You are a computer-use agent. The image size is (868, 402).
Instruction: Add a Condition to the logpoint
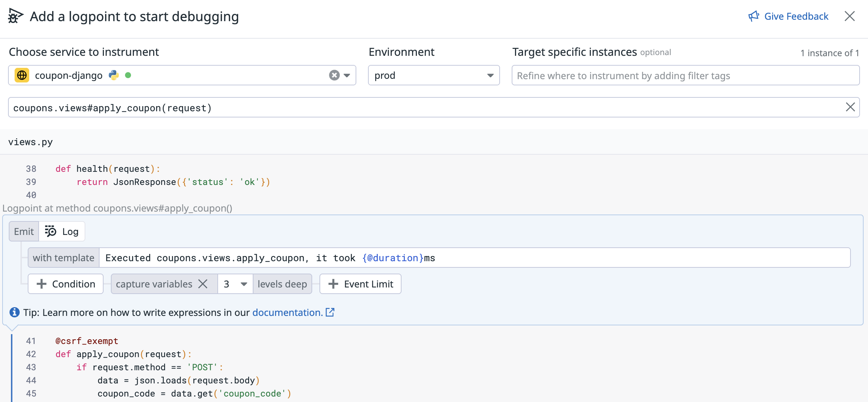click(66, 284)
